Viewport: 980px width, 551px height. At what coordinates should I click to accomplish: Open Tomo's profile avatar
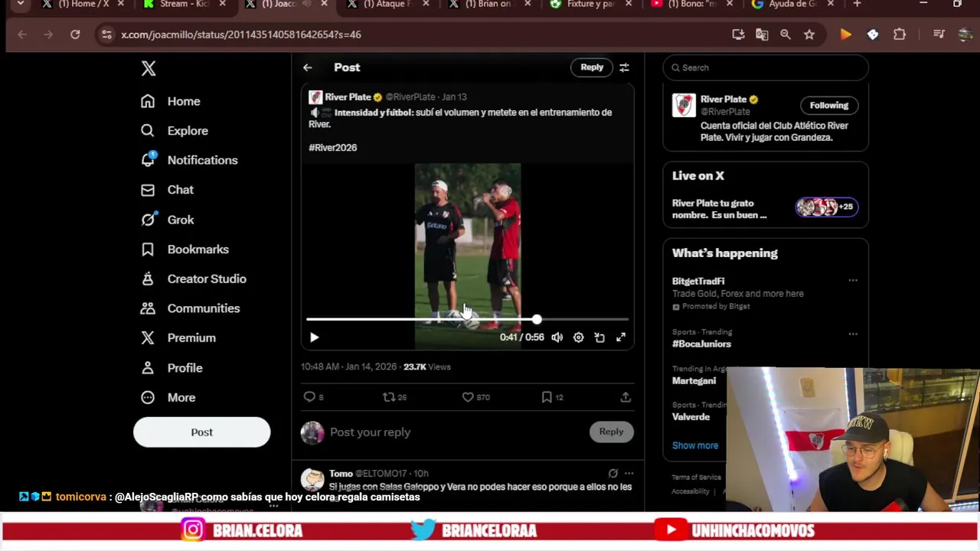[312, 480]
